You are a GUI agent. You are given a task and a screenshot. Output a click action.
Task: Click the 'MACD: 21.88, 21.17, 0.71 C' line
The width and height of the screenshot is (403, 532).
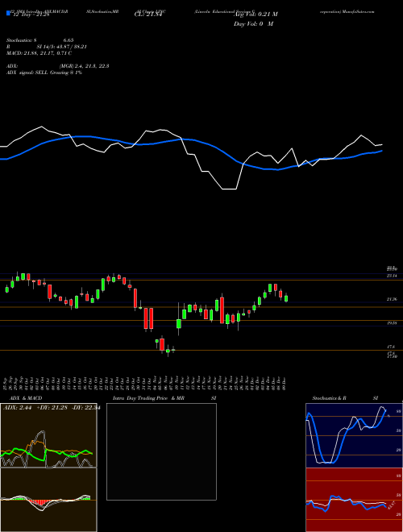click(39, 53)
